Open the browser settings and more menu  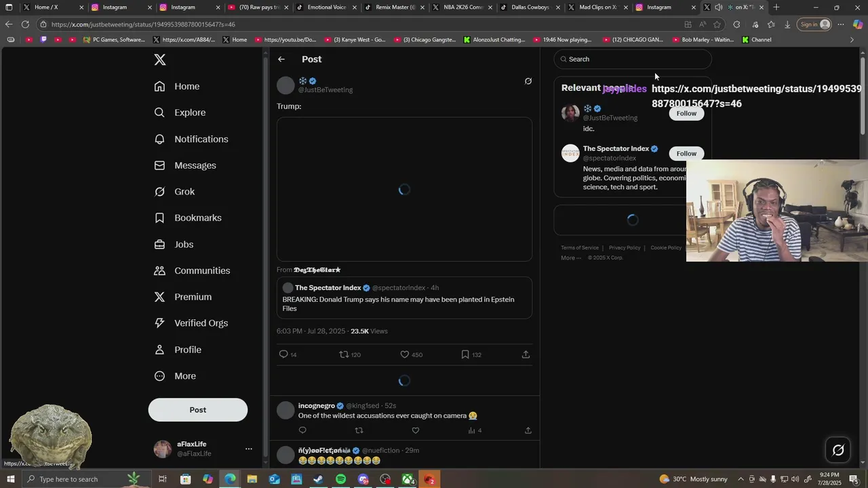(841, 24)
